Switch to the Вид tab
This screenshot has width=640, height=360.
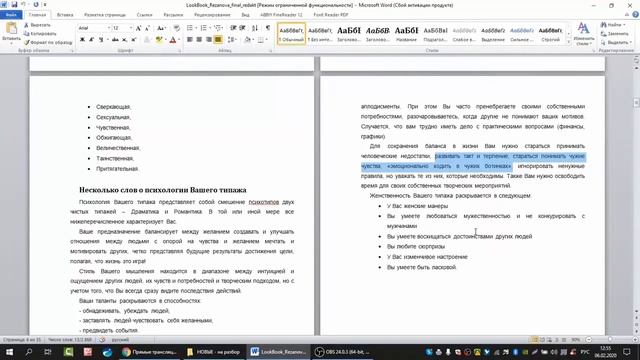click(x=245, y=15)
